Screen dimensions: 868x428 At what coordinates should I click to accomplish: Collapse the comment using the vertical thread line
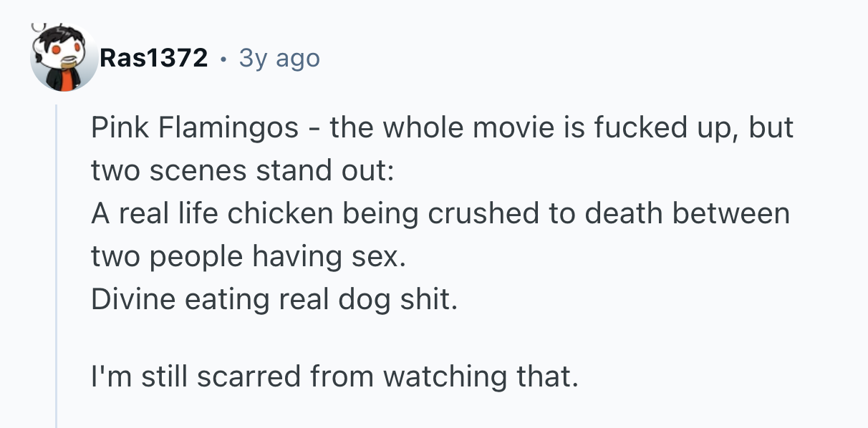click(57, 265)
